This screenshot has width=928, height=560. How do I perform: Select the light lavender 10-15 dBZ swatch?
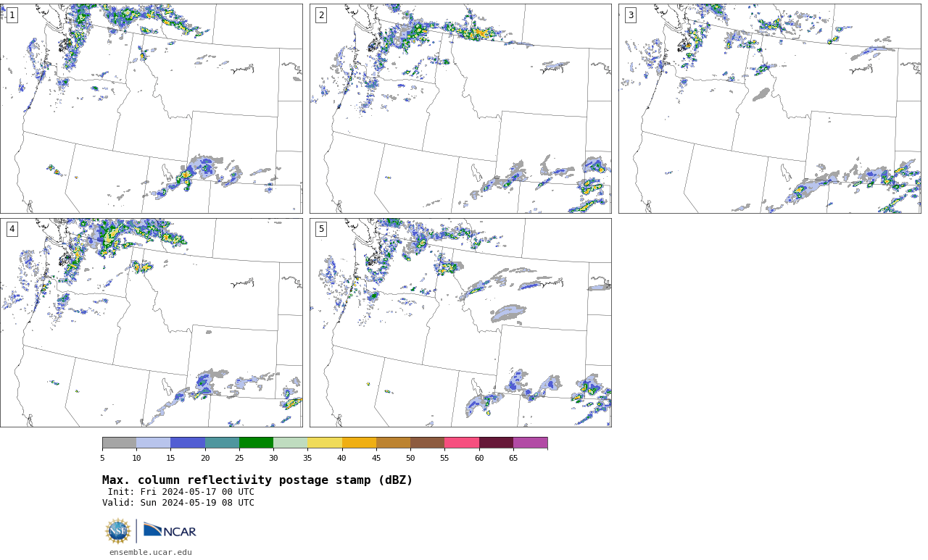(x=153, y=443)
